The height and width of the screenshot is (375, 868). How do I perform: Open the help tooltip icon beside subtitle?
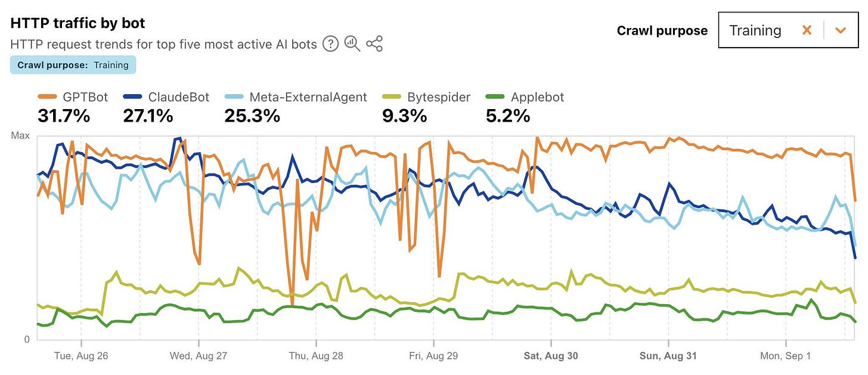click(330, 44)
